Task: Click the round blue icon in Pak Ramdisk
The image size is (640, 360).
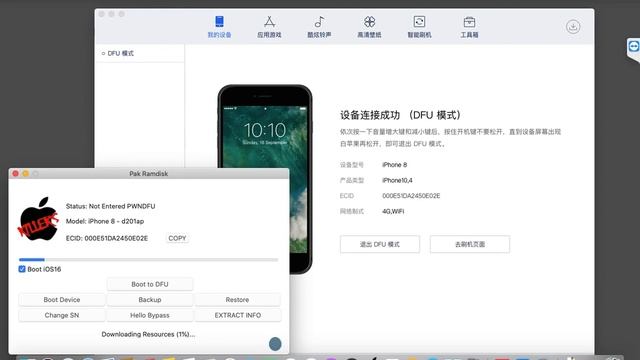Action: (x=275, y=344)
